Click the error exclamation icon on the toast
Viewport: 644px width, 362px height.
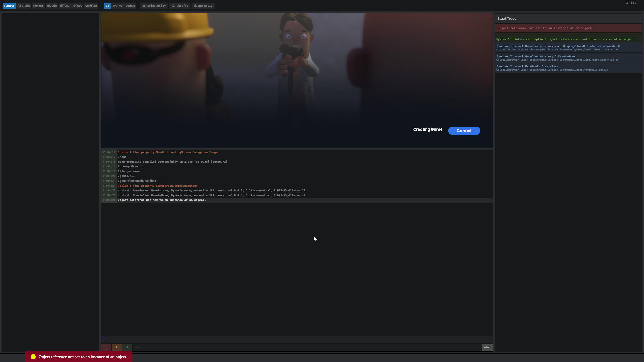pos(33,356)
